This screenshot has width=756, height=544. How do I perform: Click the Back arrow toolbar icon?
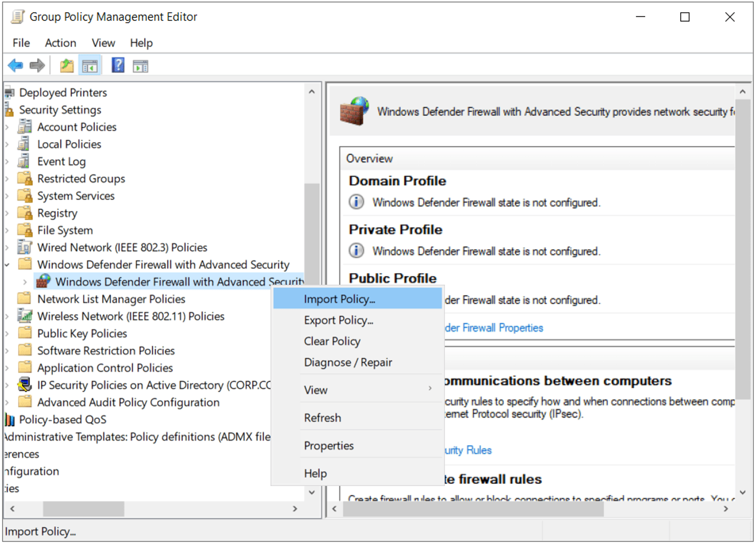pos(15,65)
